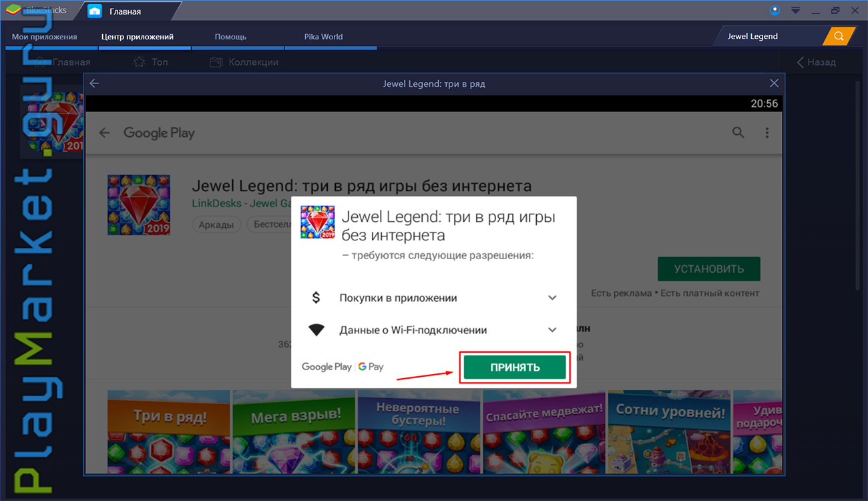The width and height of the screenshot is (868, 501).
Task: Click the УСТАНОВИТЬ install button
Action: pyautogui.click(x=709, y=269)
